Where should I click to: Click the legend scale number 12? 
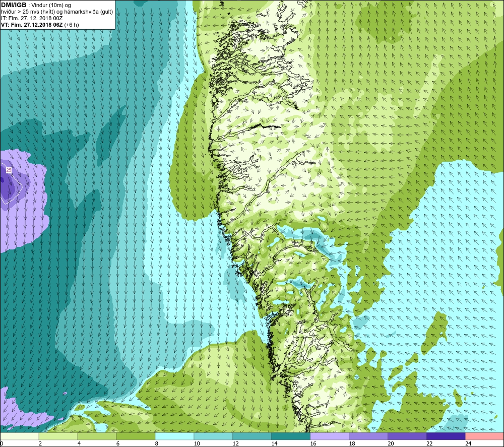coord(236,443)
